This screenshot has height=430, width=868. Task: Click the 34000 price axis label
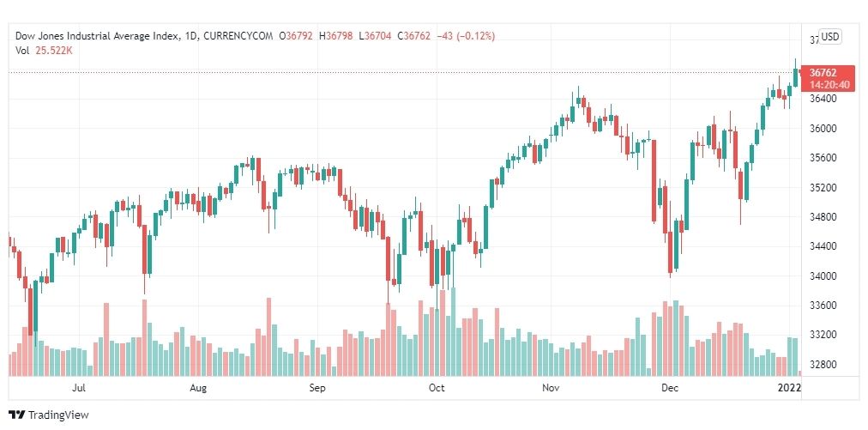[x=822, y=276]
